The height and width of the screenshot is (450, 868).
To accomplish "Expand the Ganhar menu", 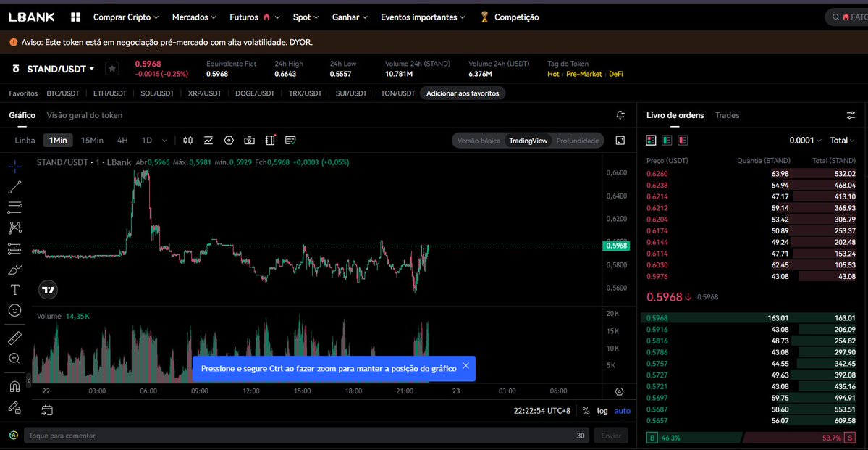I will click(350, 17).
